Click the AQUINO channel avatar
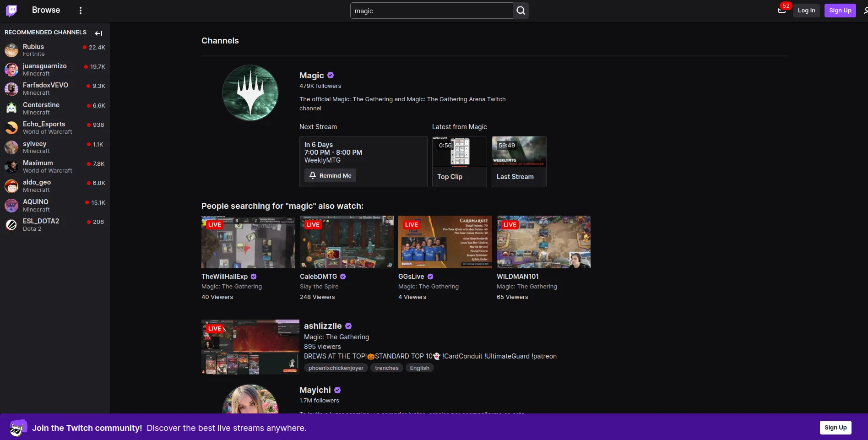 11,205
